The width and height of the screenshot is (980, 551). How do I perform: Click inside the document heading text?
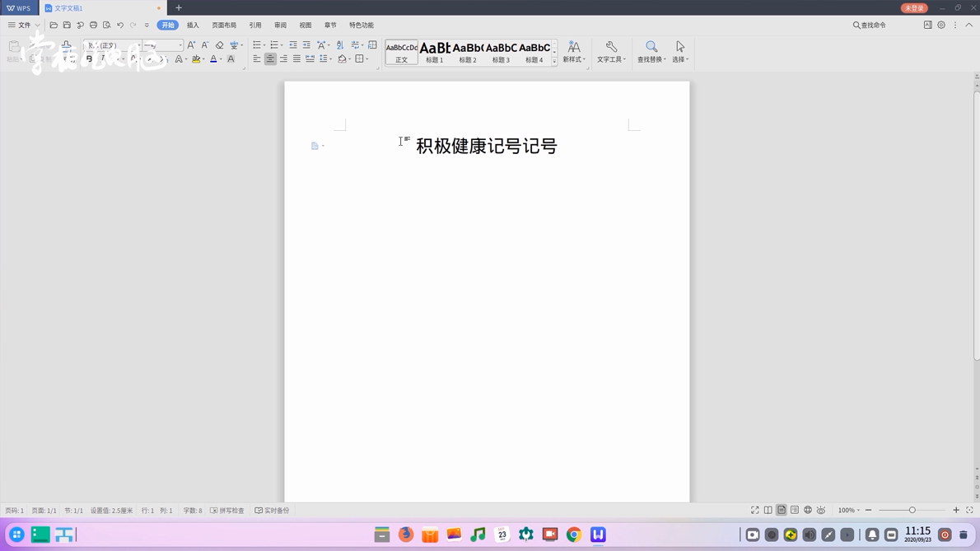click(x=486, y=146)
